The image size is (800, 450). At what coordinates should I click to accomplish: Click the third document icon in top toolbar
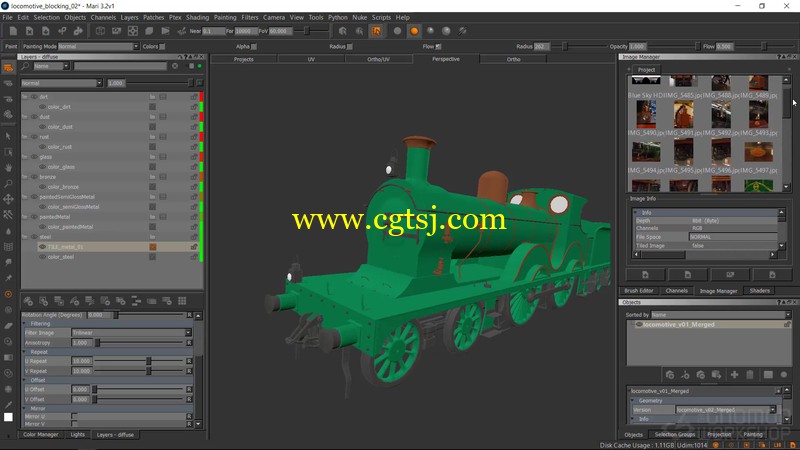46,31
